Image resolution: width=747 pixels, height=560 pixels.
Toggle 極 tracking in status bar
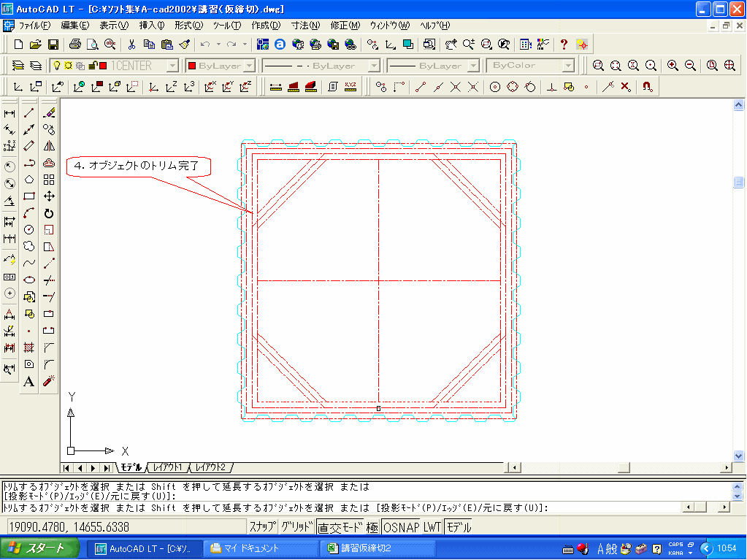pyautogui.click(x=372, y=527)
